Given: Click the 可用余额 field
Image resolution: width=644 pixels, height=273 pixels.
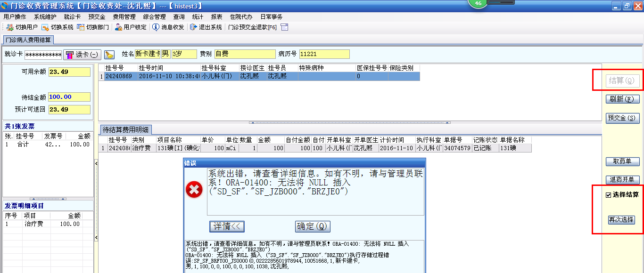Looking at the screenshot, I should click(x=69, y=72).
